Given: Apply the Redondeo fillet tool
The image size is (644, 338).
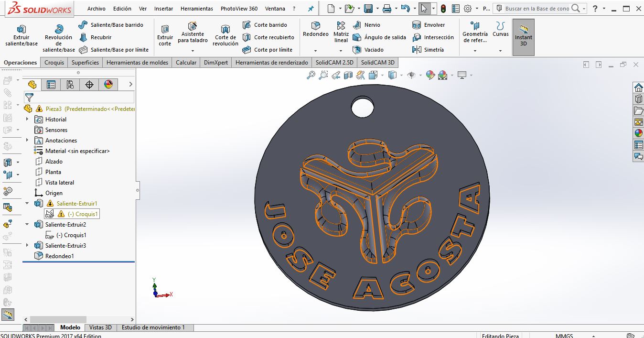Looking at the screenshot, I should 316,30.
